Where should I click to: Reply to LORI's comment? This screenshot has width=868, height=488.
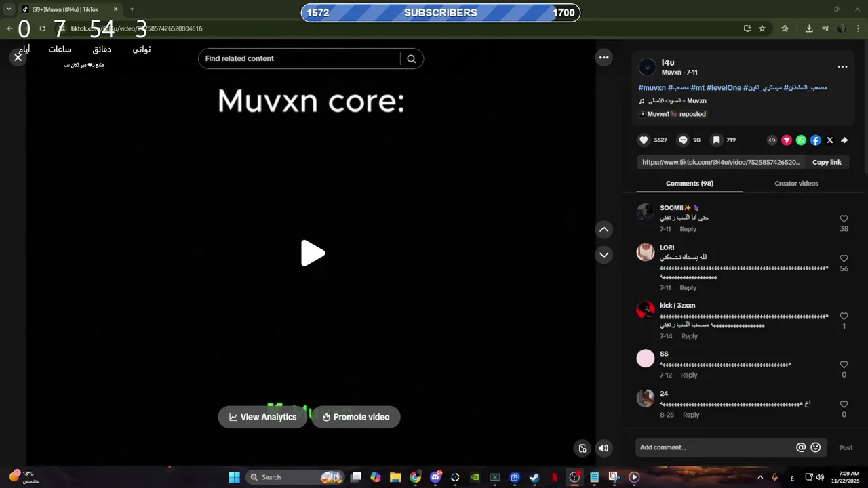(688, 288)
